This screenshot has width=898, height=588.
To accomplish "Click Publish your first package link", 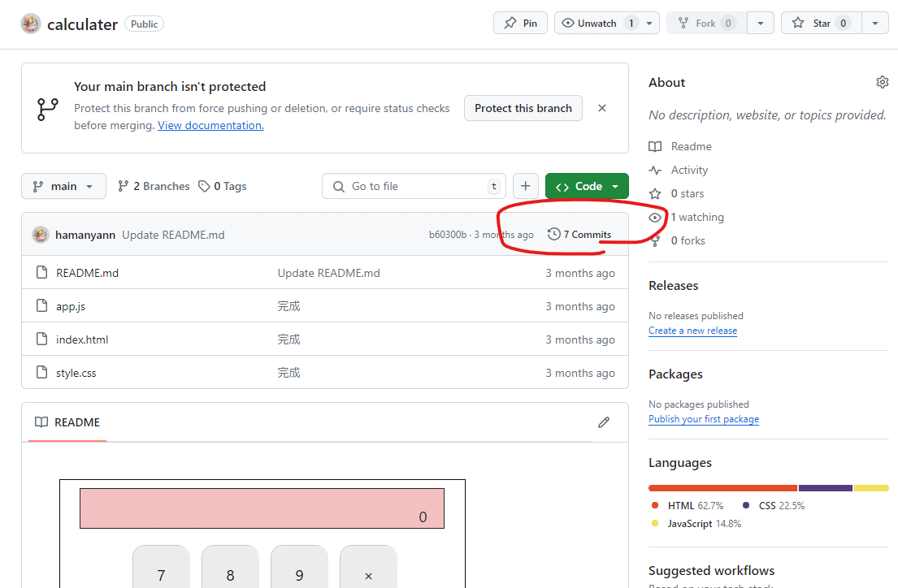I will point(703,419).
